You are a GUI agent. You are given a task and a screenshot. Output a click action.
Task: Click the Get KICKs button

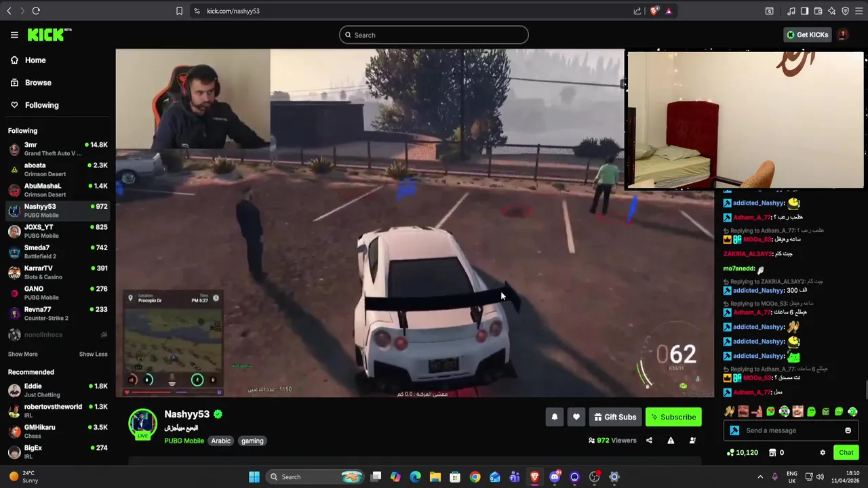[807, 35]
